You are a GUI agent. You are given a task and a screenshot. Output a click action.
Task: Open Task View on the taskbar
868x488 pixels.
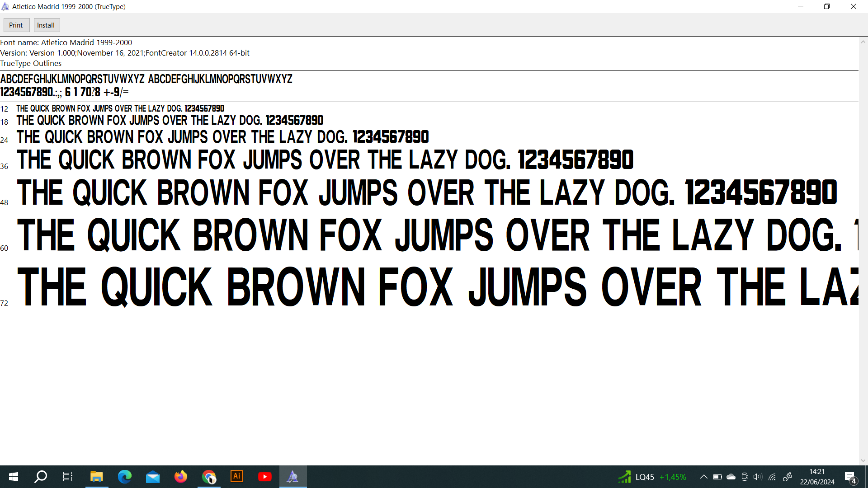tap(68, 477)
